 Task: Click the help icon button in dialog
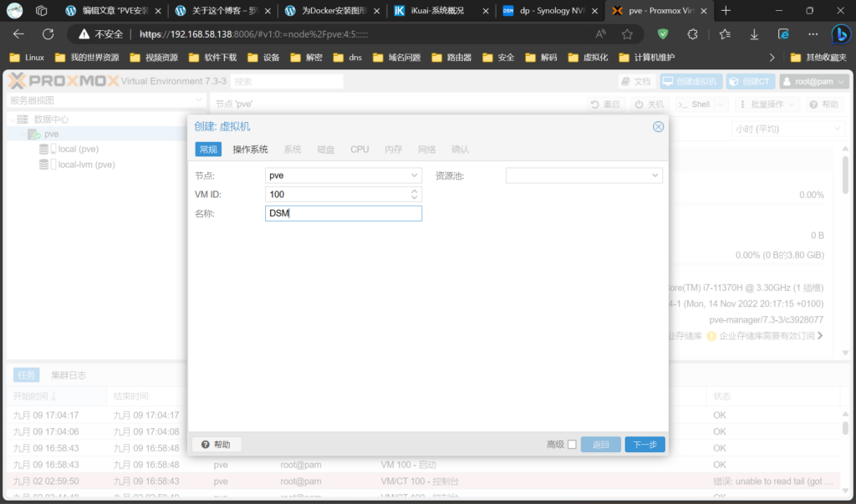pyautogui.click(x=217, y=445)
